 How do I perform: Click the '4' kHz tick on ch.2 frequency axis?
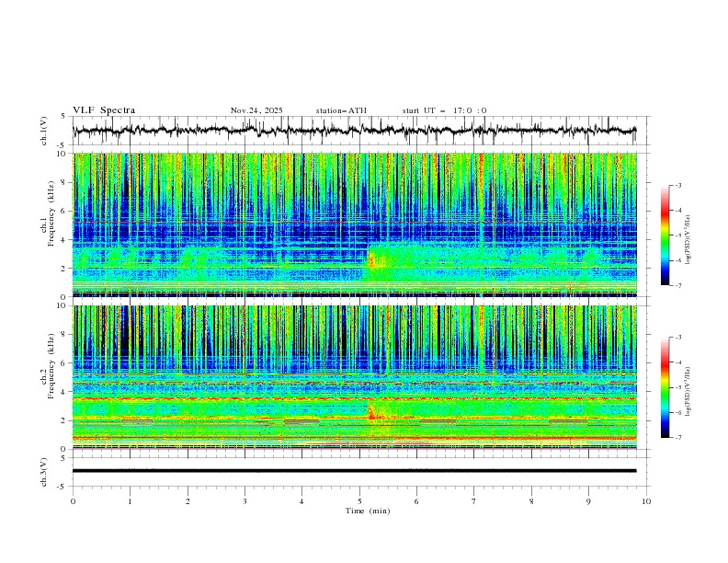(65, 392)
